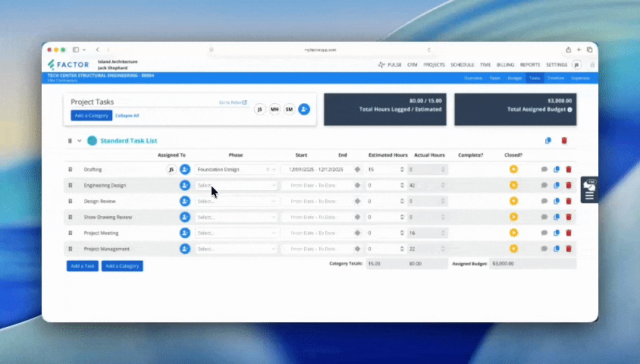The width and height of the screenshot is (640, 364).
Task: Delete the Show Drawing Review task
Action: tap(569, 217)
